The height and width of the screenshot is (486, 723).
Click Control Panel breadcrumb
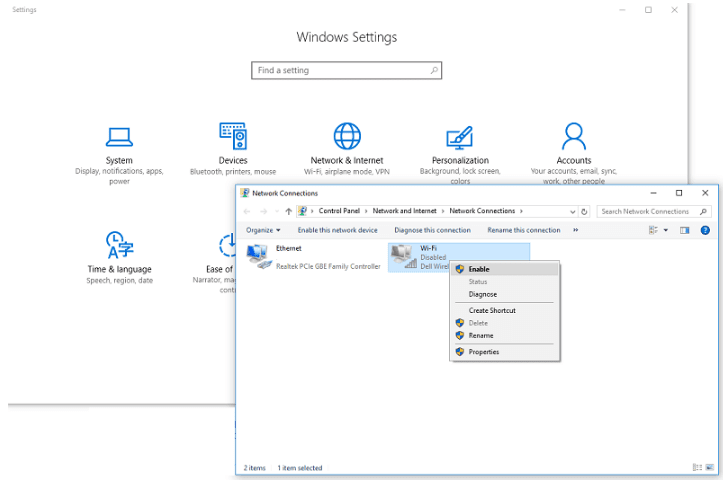click(339, 211)
